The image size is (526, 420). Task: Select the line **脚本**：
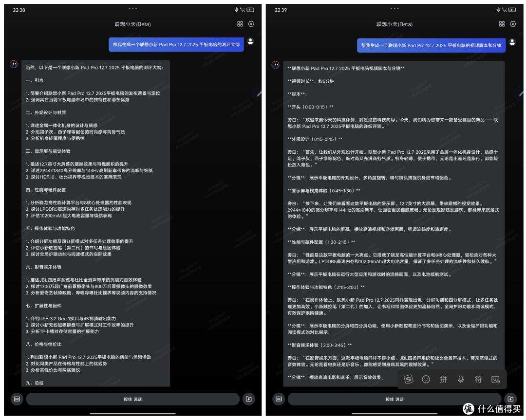[x=297, y=94]
